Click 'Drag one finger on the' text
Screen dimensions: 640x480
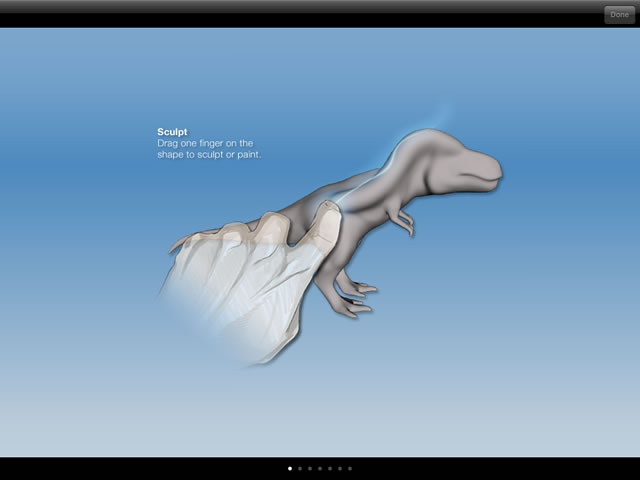click(205, 143)
